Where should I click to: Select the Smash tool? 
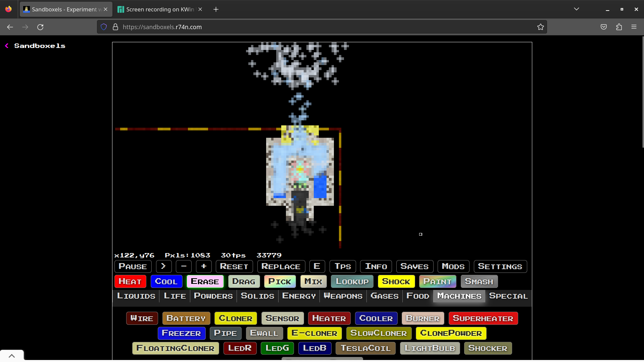click(479, 282)
